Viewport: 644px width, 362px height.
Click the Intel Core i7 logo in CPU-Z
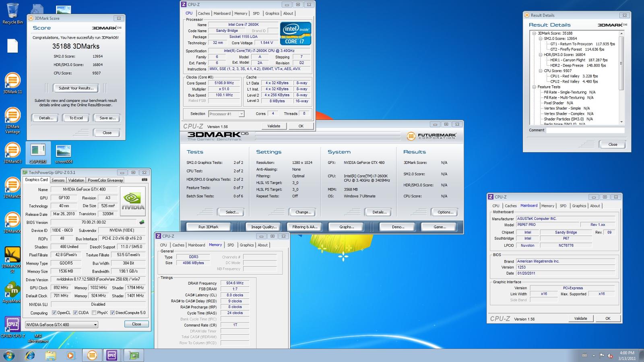pyautogui.click(x=295, y=33)
